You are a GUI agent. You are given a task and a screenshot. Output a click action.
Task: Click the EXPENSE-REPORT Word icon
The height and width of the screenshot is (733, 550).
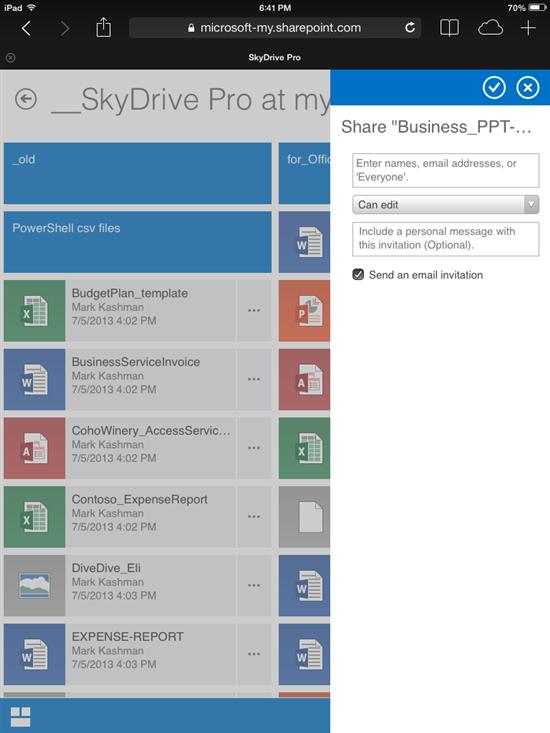[35, 654]
